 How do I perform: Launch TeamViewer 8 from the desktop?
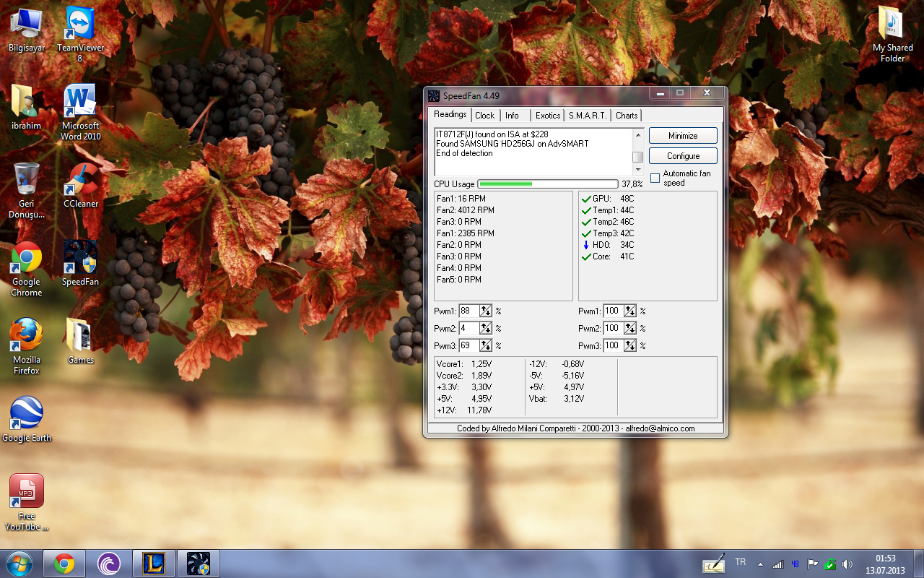click(80, 34)
